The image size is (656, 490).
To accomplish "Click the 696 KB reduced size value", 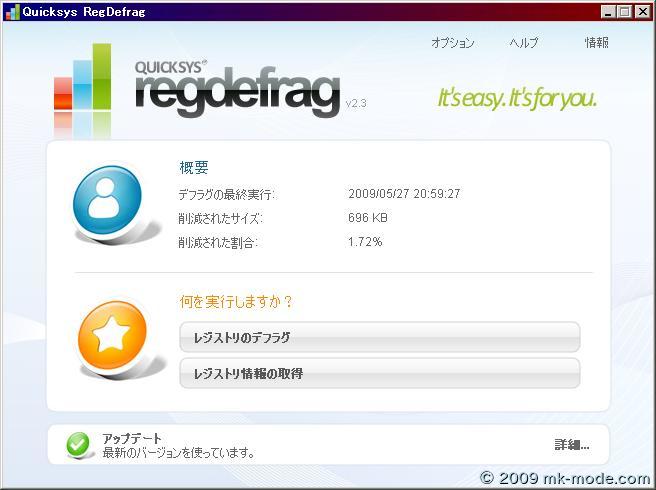I will coord(368,218).
